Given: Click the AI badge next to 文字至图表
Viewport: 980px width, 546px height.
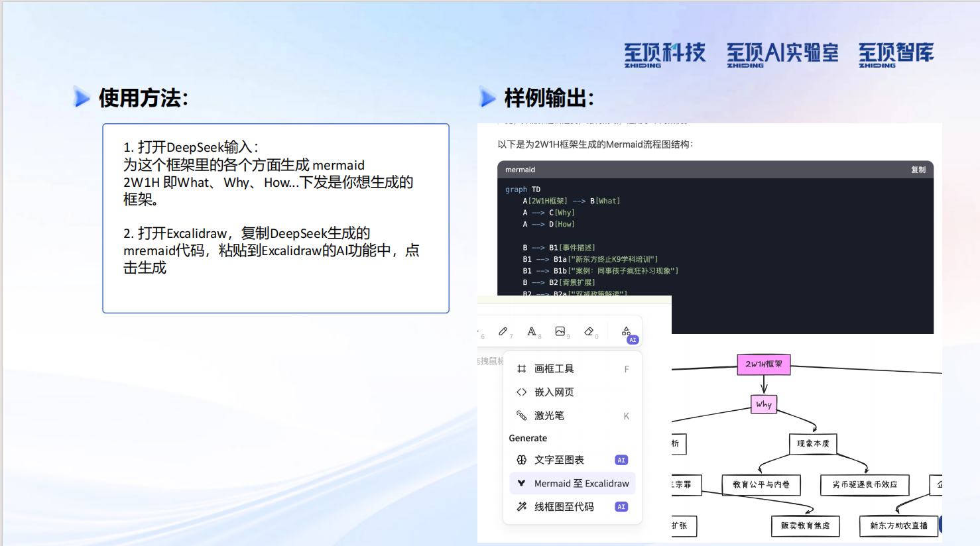Looking at the screenshot, I should click(x=621, y=460).
